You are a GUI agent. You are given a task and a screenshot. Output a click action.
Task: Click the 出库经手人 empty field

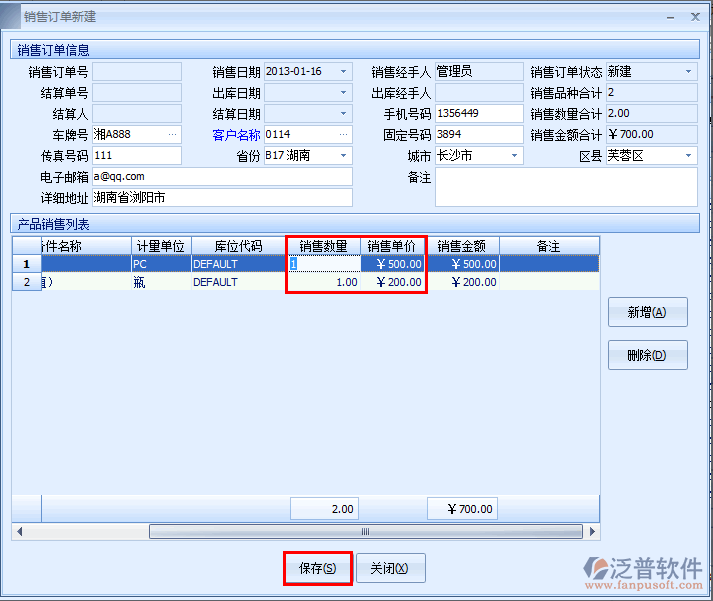click(479, 93)
